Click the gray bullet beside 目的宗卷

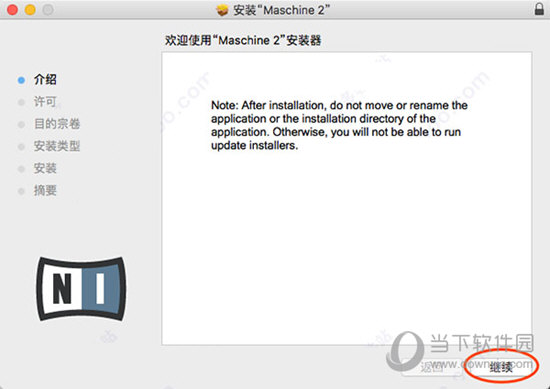pyautogui.click(x=21, y=124)
